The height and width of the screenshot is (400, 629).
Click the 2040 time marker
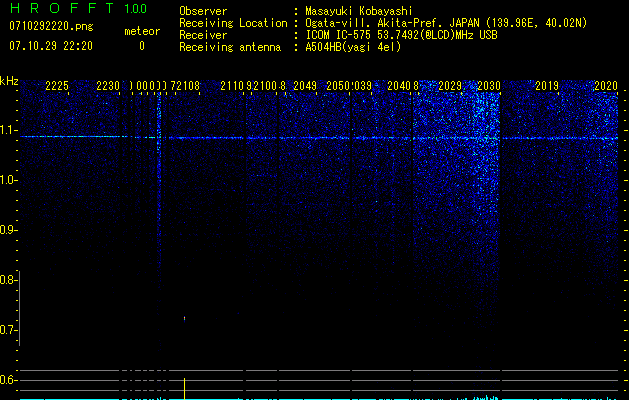(x=399, y=86)
